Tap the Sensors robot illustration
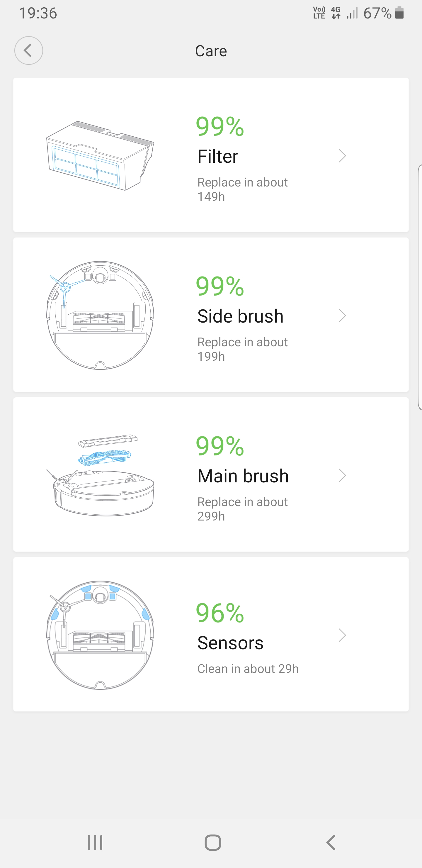This screenshot has height=868, width=422. tap(100, 635)
